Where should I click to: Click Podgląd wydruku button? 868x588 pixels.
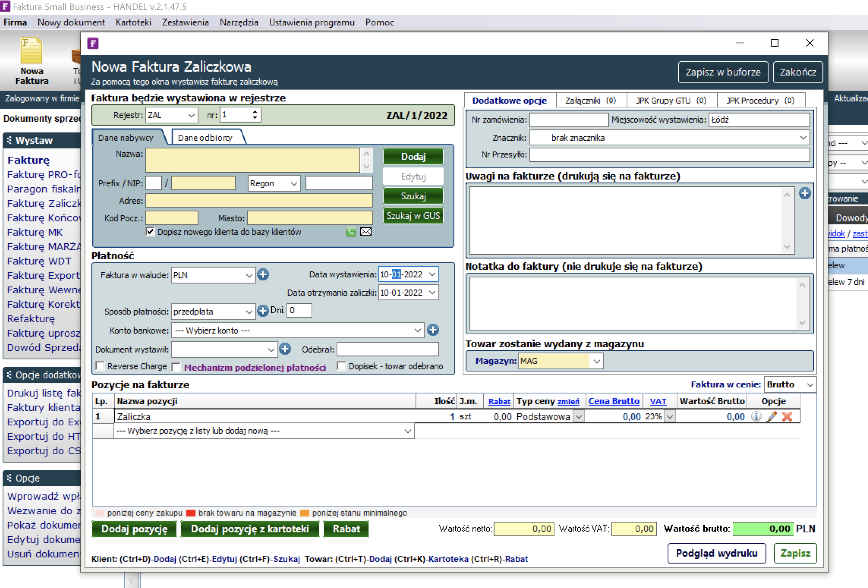tap(716, 553)
